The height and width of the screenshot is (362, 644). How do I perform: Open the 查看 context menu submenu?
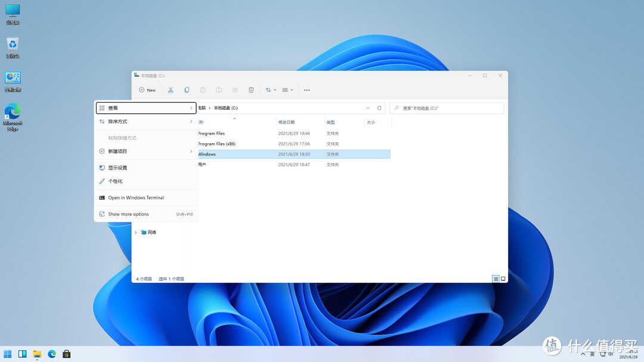(x=145, y=108)
